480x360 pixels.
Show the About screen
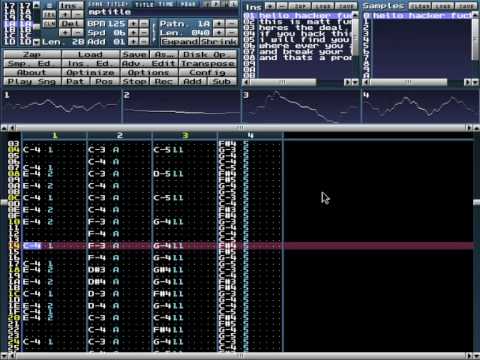tap(32, 72)
